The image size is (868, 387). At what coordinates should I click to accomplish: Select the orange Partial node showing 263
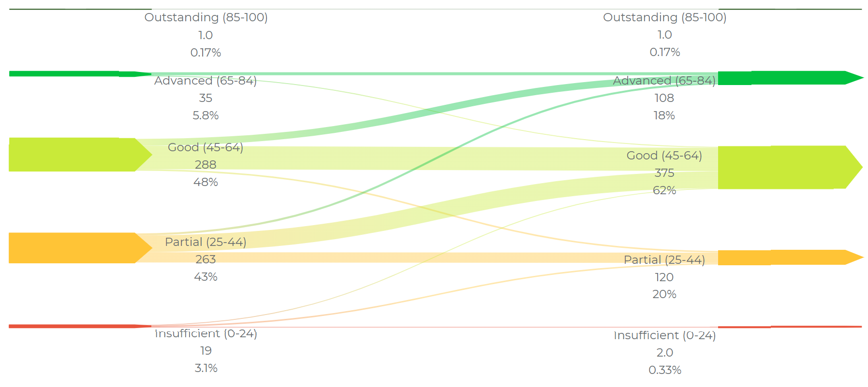[x=73, y=248]
